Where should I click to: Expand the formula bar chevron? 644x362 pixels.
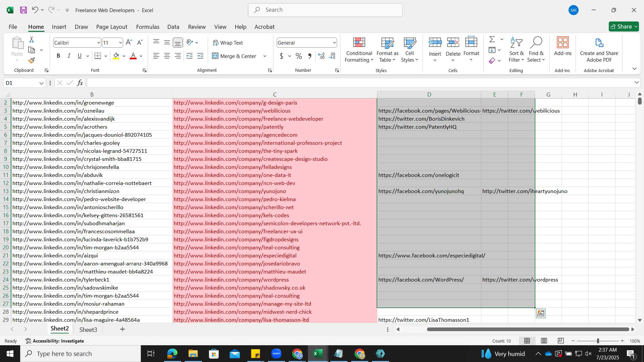(636, 83)
